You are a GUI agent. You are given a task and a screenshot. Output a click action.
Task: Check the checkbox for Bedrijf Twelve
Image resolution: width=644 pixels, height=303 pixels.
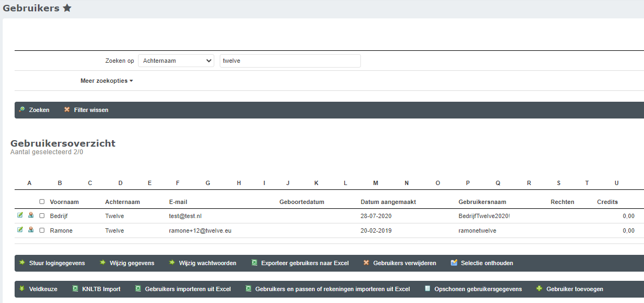42,216
